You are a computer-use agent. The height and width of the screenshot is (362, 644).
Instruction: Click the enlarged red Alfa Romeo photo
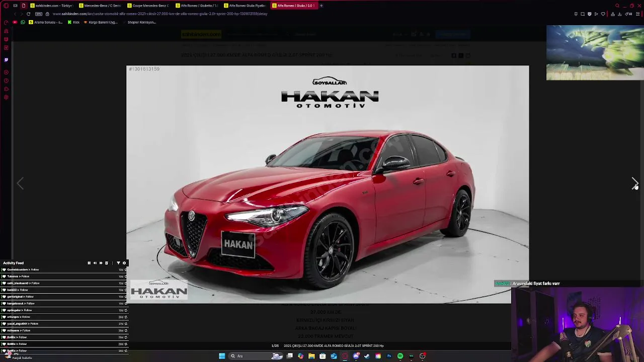[328, 185]
